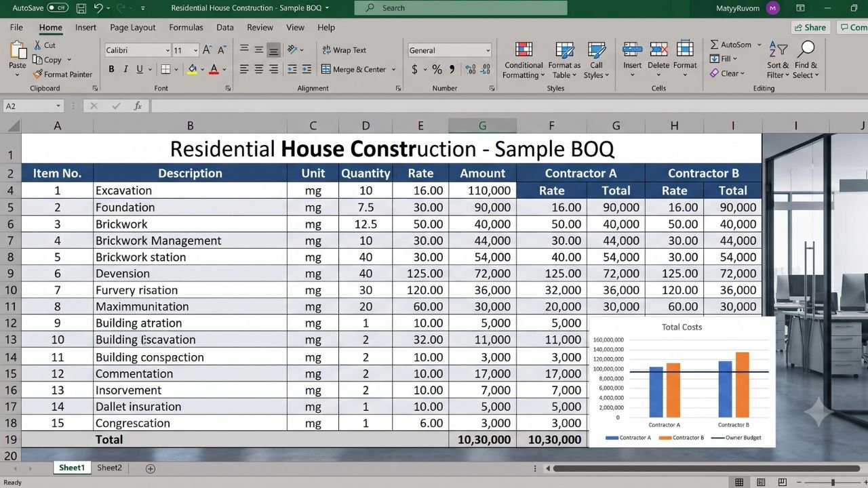Toggle Underline formatting
Image resolution: width=868 pixels, height=488 pixels.
coord(140,70)
